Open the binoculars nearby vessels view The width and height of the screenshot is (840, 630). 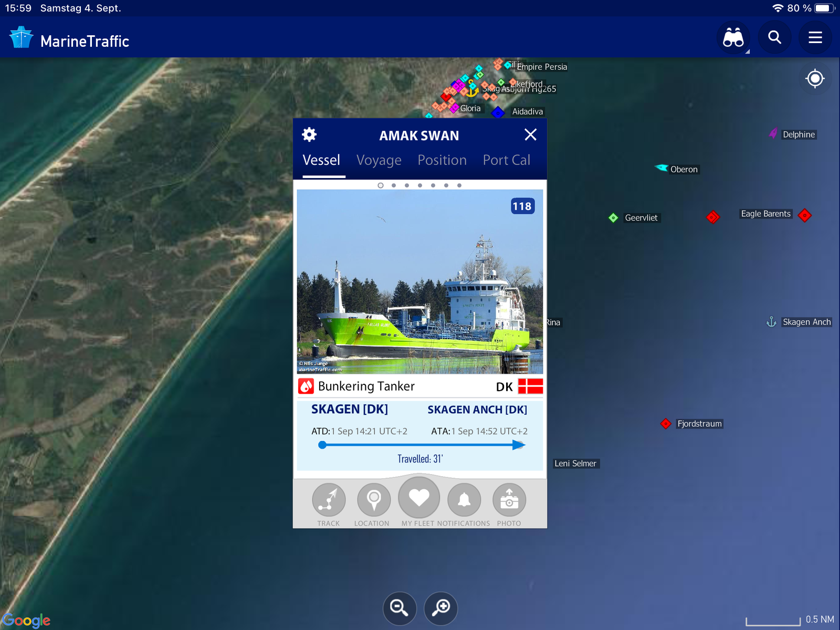coord(733,38)
